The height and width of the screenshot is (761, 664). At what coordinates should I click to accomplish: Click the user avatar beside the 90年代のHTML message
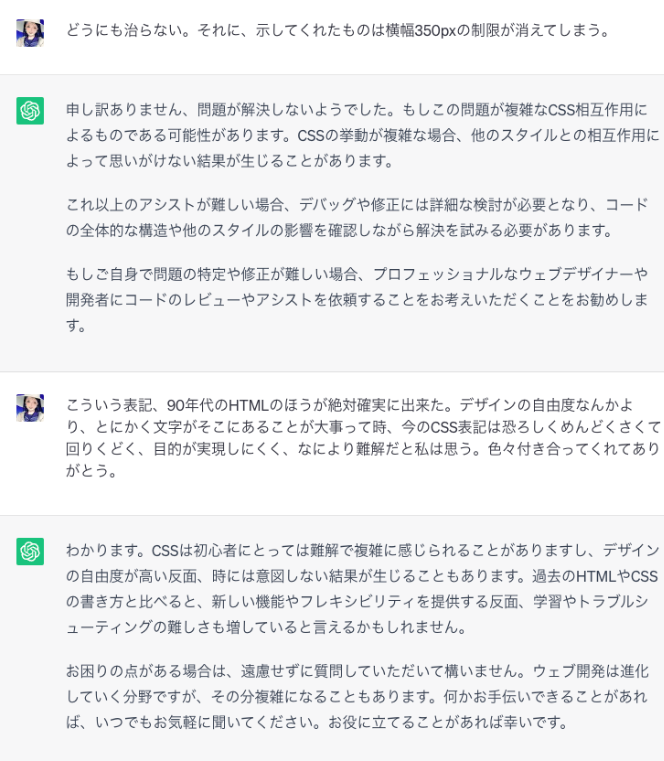[x=30, y=407]
